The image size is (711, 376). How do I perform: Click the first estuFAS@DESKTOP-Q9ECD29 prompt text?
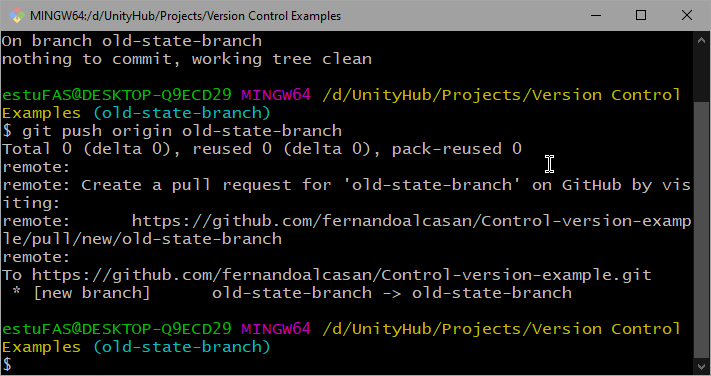point(117,95)
